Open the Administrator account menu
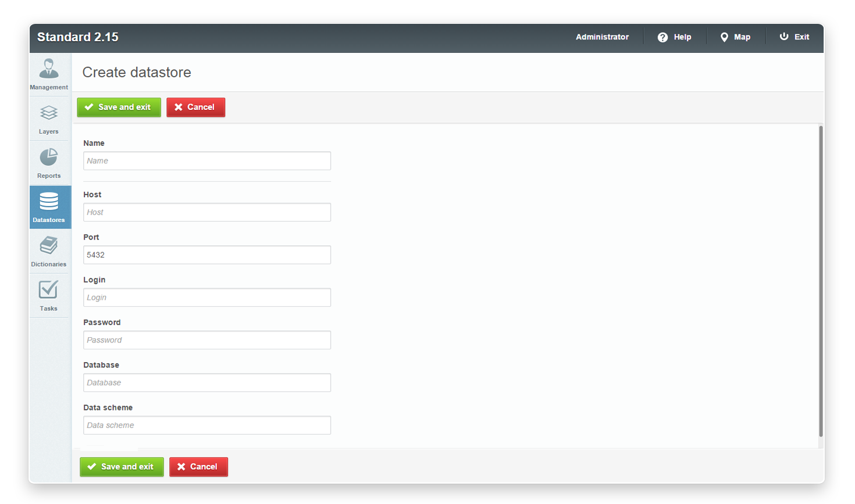The image size is (855, 504). coord(602,37)
